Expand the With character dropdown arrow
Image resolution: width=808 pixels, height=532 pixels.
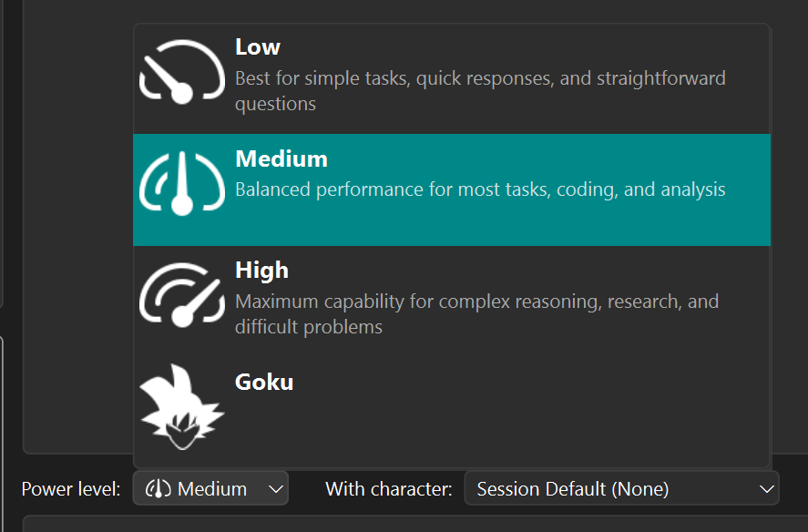click(x=766, y=489)
